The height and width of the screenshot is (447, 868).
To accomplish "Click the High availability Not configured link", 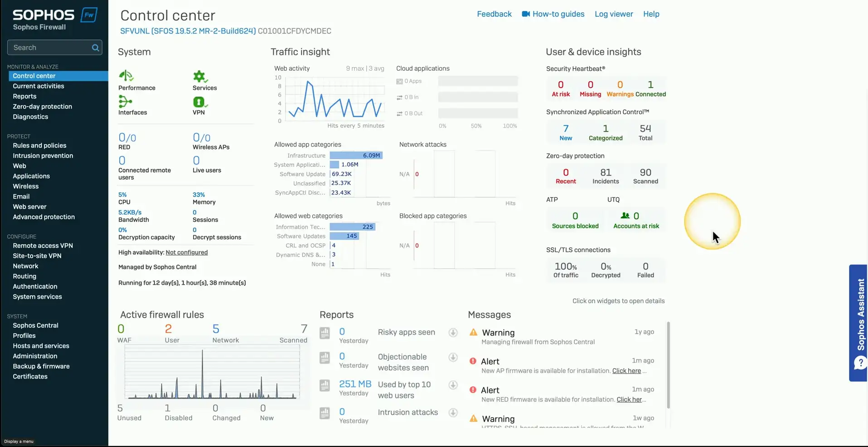I will click(x=186, y=253).
